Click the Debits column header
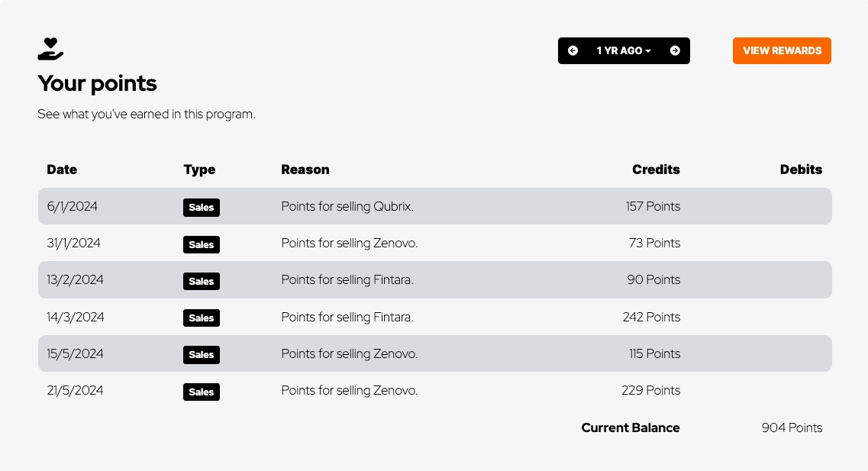 [x=801, y=169]
